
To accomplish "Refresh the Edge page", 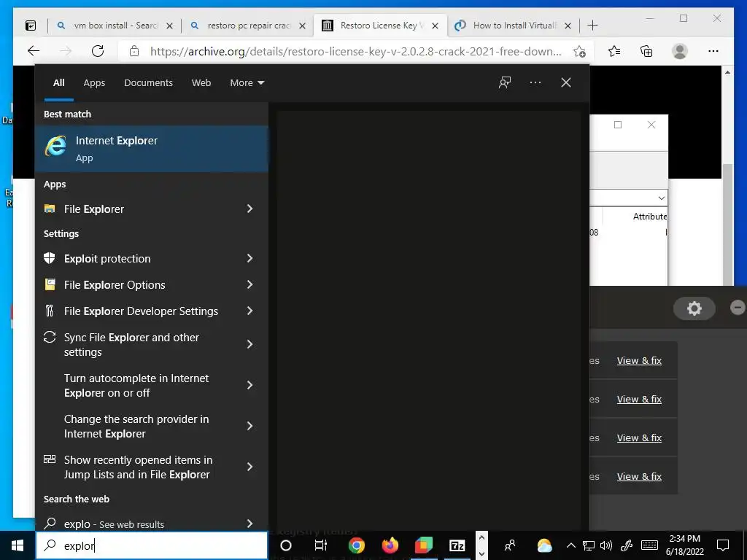I will click(x=98, y=51).
